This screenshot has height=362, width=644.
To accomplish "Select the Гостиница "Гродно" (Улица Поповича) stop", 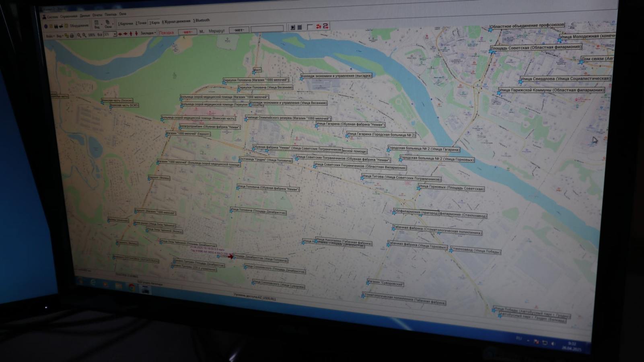I will [265, 160].
